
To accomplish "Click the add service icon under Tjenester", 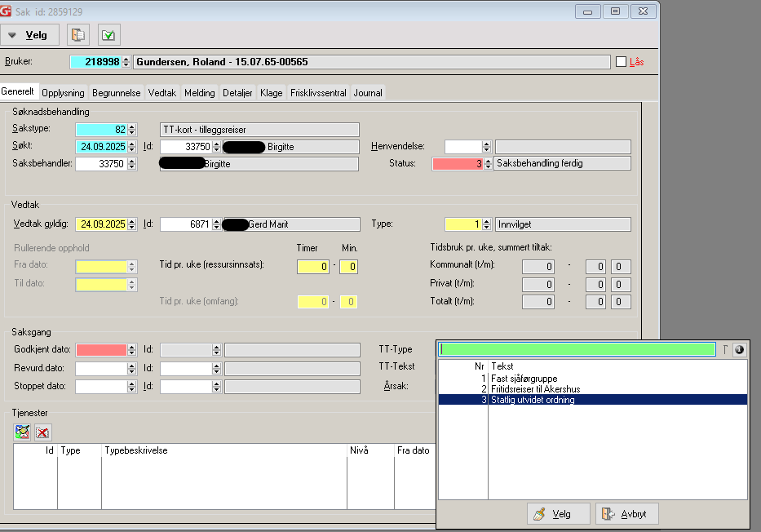I will pyautogui.click(x=23, y=432).
